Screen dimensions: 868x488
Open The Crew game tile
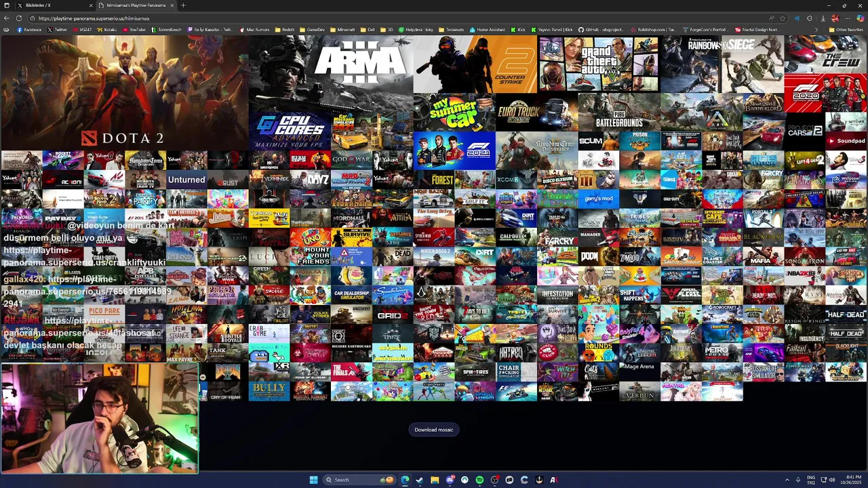[825, 54]
